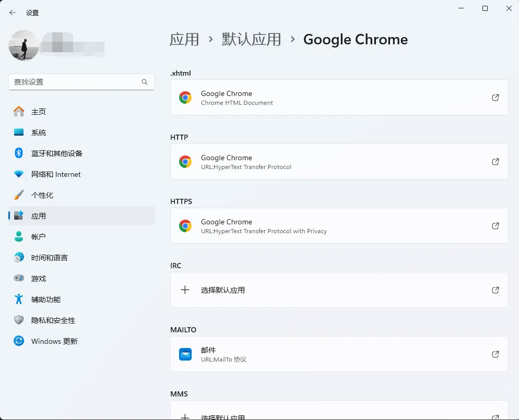The height and width of the screenshot is (420, 519).
Task: Maximize the 设置 window
Action: point(485,8)
